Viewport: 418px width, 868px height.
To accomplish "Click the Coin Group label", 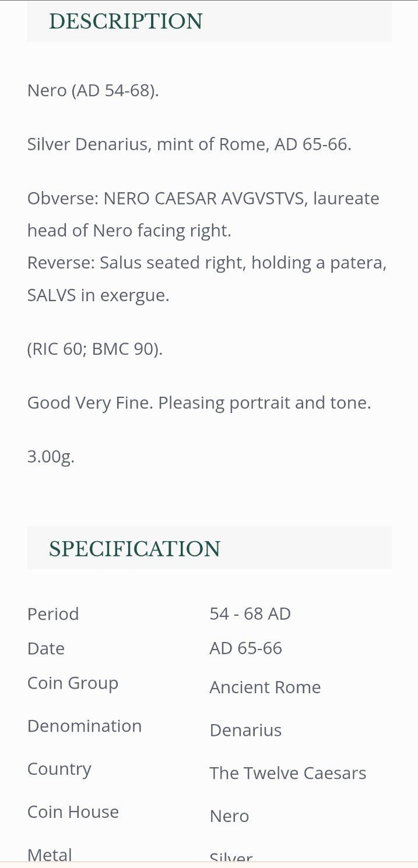I will point(73,683).
